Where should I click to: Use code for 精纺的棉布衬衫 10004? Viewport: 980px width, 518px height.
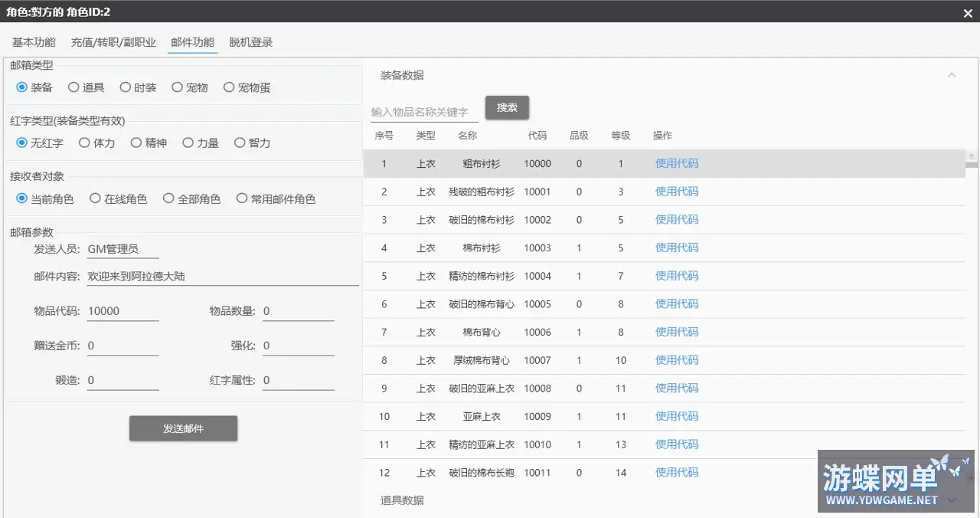coord(677,276)
